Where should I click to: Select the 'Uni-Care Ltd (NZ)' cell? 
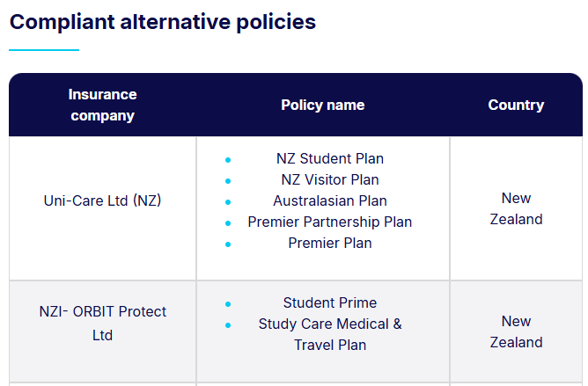coord(102,200)
